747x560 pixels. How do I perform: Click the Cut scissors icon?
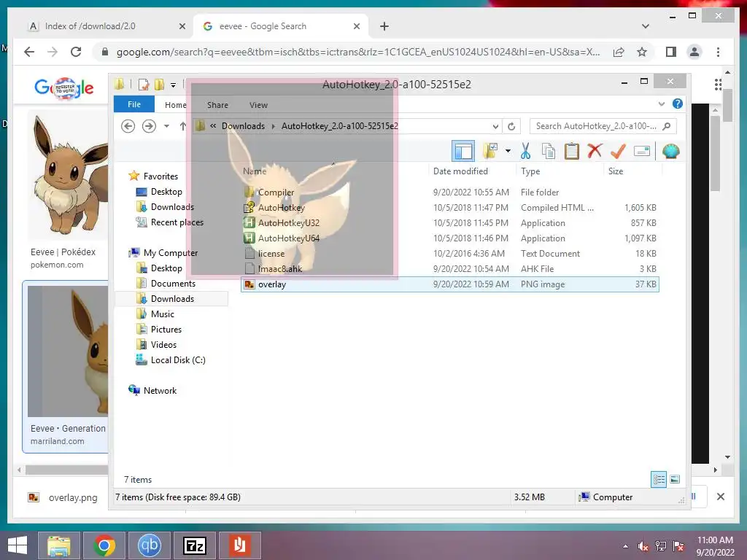click(525, 152)
